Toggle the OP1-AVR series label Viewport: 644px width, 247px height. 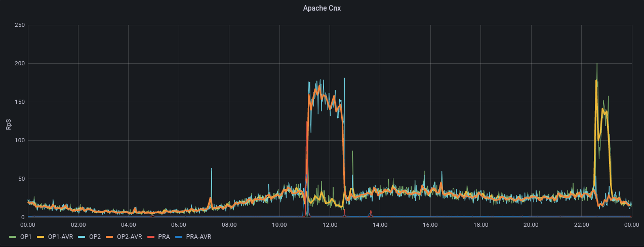tap(60, 236)
